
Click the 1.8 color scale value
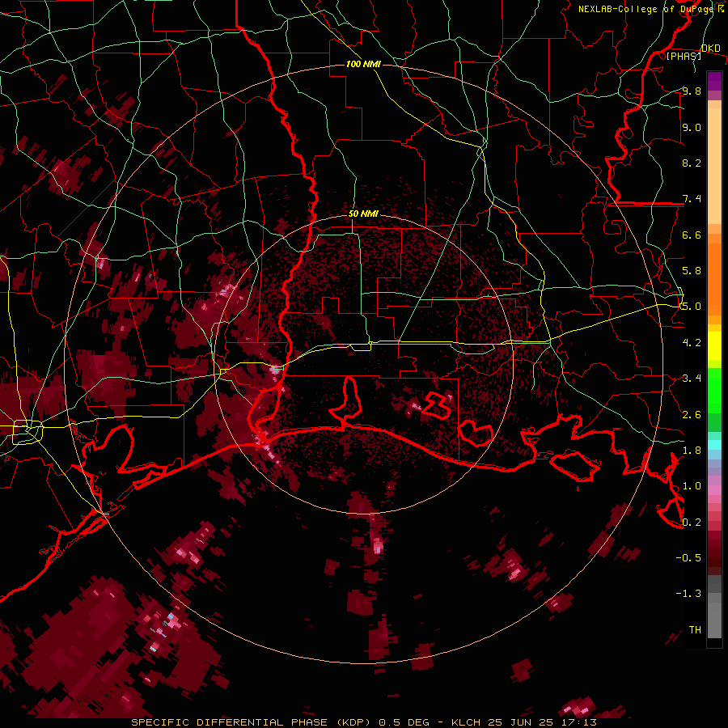click(692, 451)
